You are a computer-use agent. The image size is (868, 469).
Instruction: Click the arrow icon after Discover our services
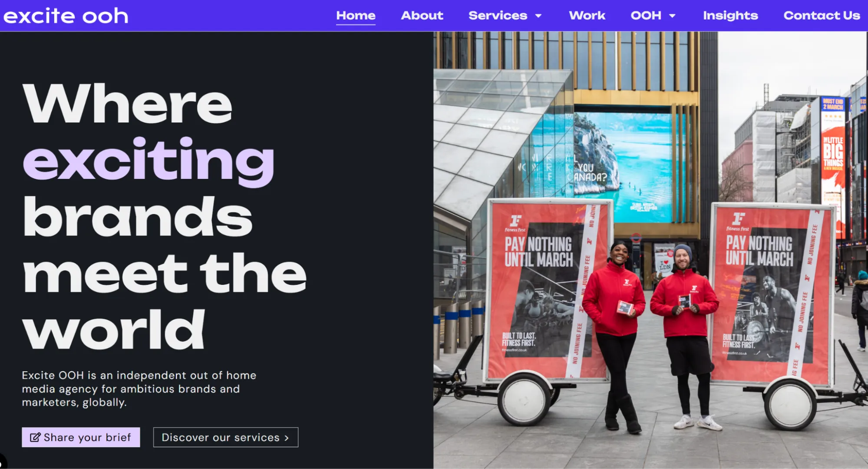click(x=287, y=438)
